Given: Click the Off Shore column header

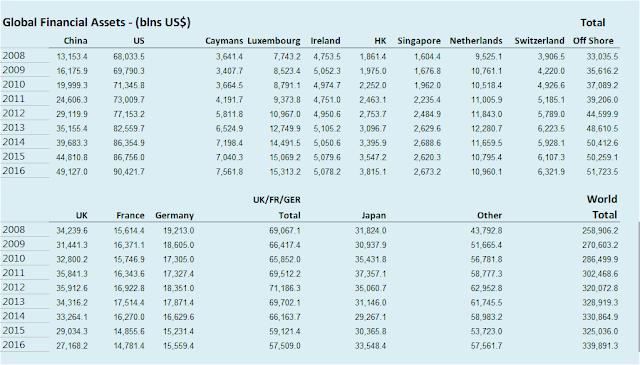Looking at the screenshot, I should pyautogui.click(x=593, y=41).
